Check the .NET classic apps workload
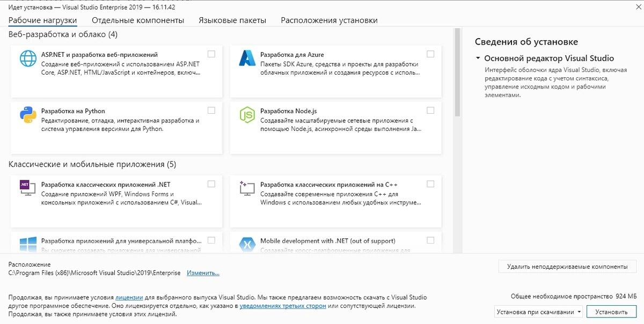 click(x=211, y=184)
